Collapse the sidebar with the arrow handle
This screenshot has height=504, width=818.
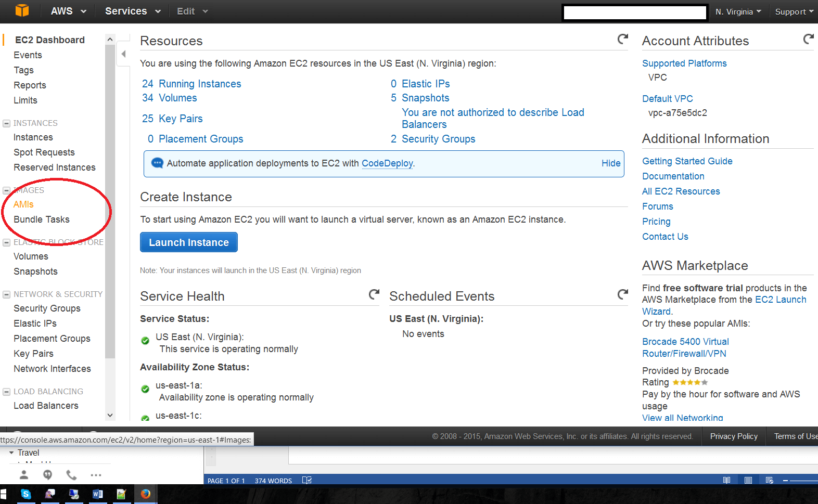click(123, 54)
